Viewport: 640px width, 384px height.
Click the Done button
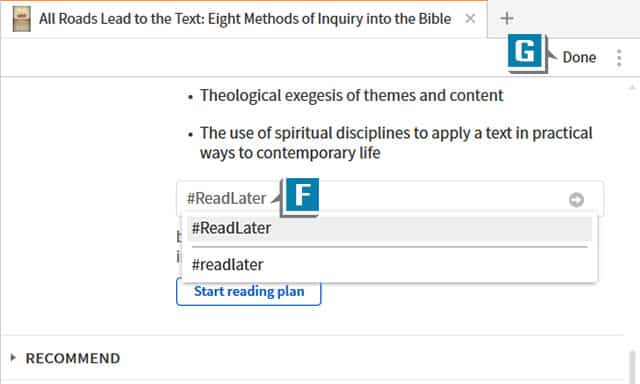click(579, 57)
